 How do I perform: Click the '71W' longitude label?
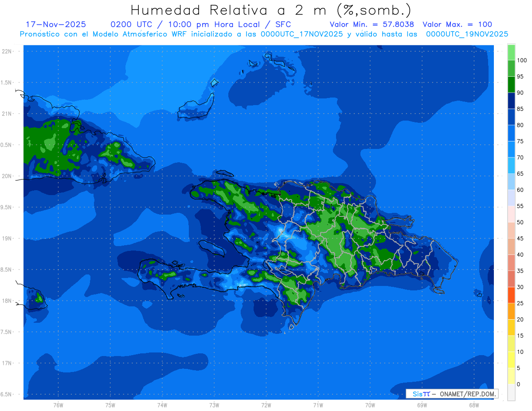point(318,405)
